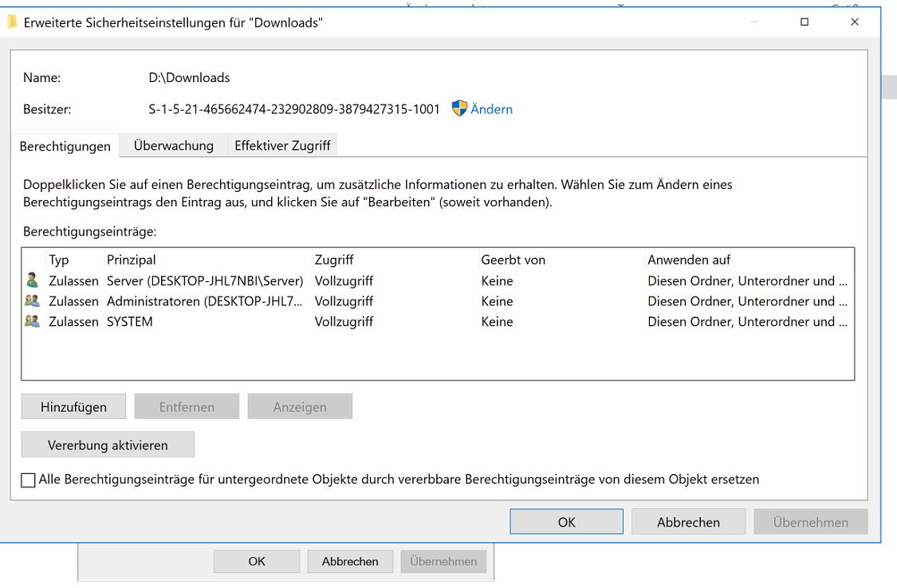Click OK in the background properties window

tap(256, 561)
